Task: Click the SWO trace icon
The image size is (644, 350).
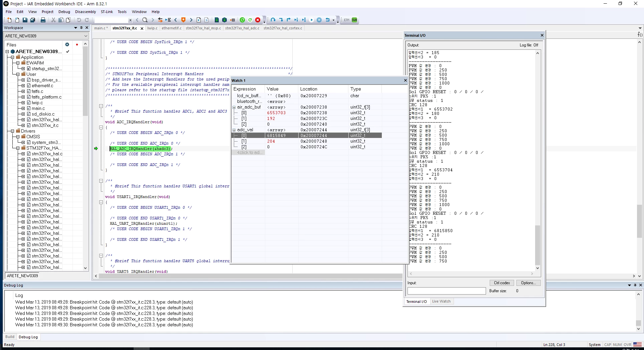Action: point(354,20)
